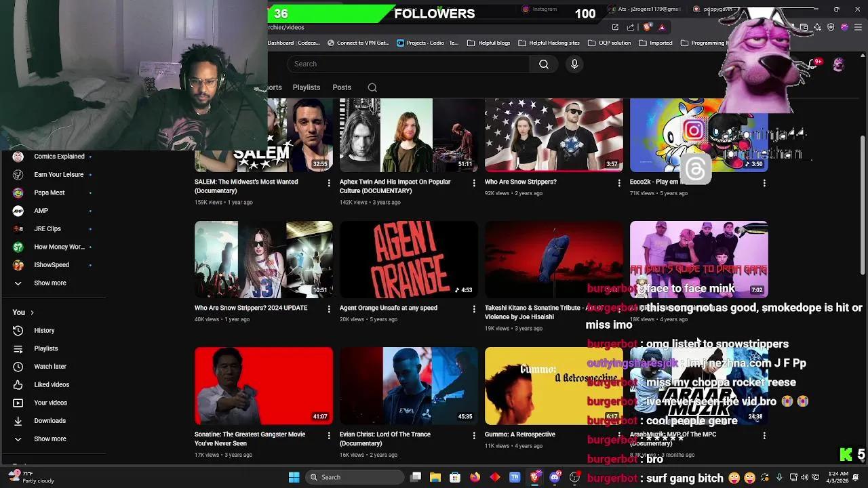Open Firefox from the taskbar
Viewport: 868px width, 488px height.
coord(475,477)
